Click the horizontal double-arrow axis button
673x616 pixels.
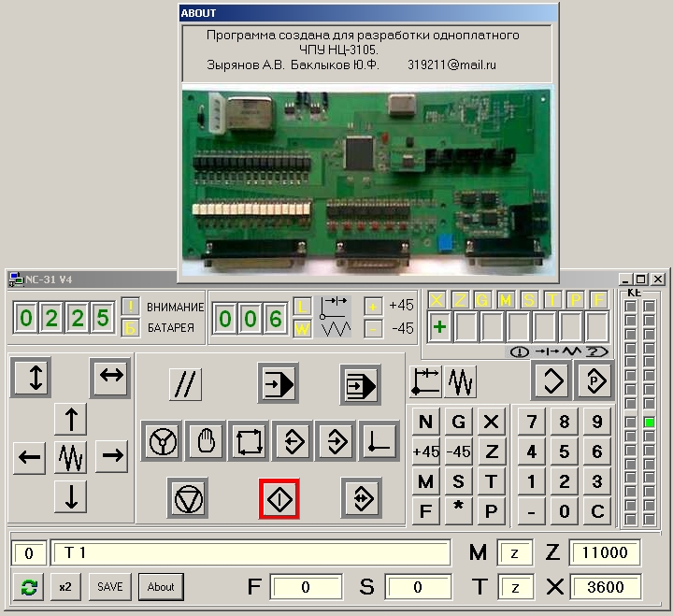pos(110,378)
